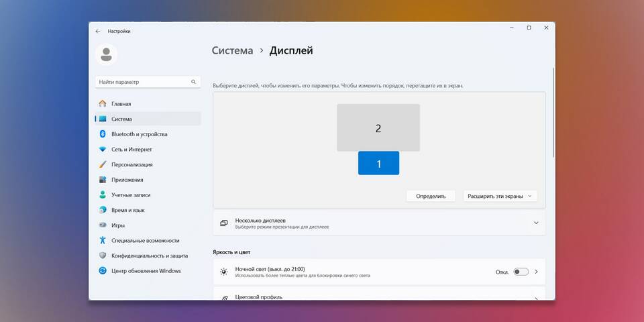Click the Accessibility figure icon
Screen dimensions: 644x322
[103, 240]
